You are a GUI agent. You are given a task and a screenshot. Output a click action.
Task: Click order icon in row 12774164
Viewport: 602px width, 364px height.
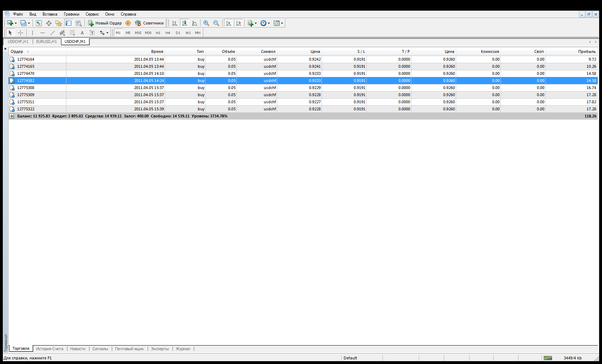[x=12, y=59]
